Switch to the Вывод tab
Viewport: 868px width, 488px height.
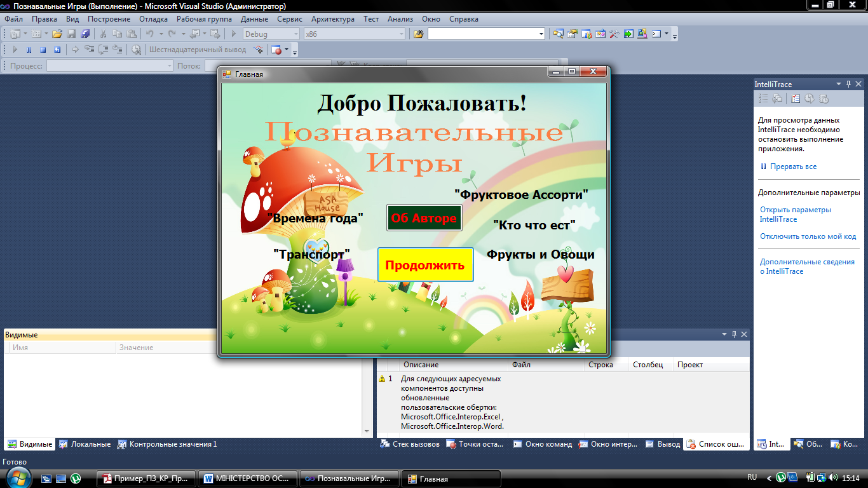tap(663, 444)
